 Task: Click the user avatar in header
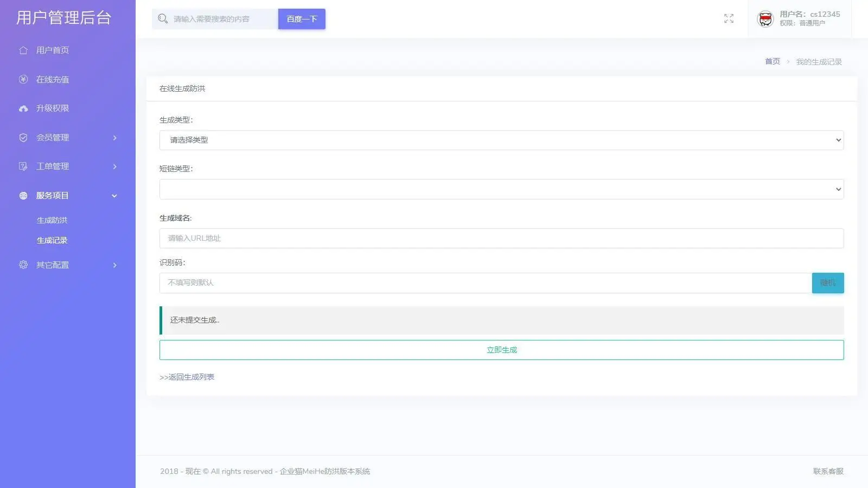pyautogui.click(x=765, y=19)
